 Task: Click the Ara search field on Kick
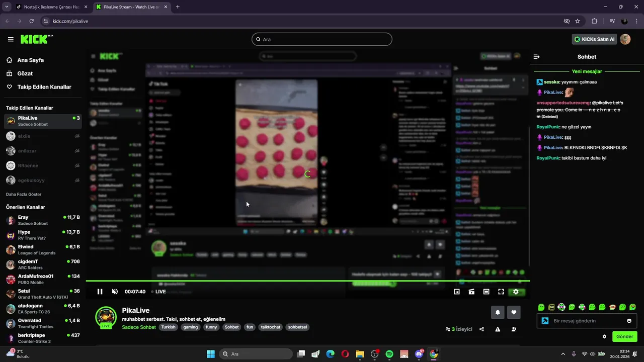322,39
